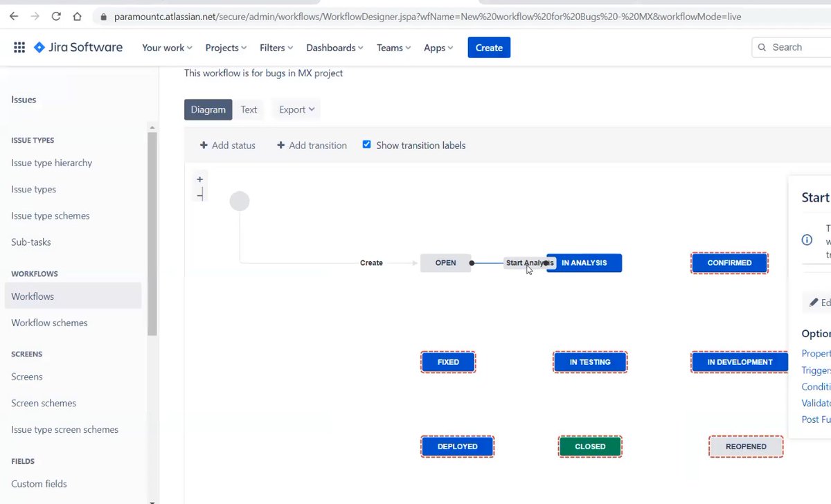Click the Create button
This screenshot has height=504, width=831.
(x=488, y=47)
